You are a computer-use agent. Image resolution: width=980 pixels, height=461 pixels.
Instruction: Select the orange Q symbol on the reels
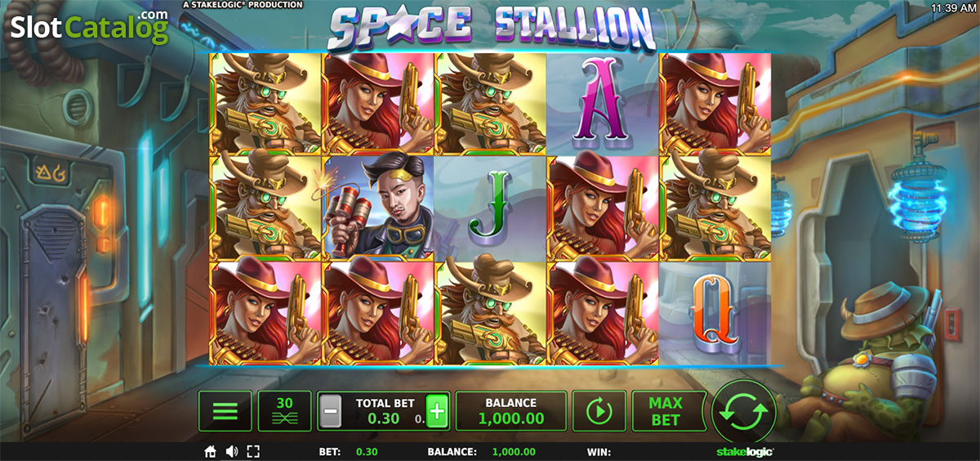pos(714,312)
